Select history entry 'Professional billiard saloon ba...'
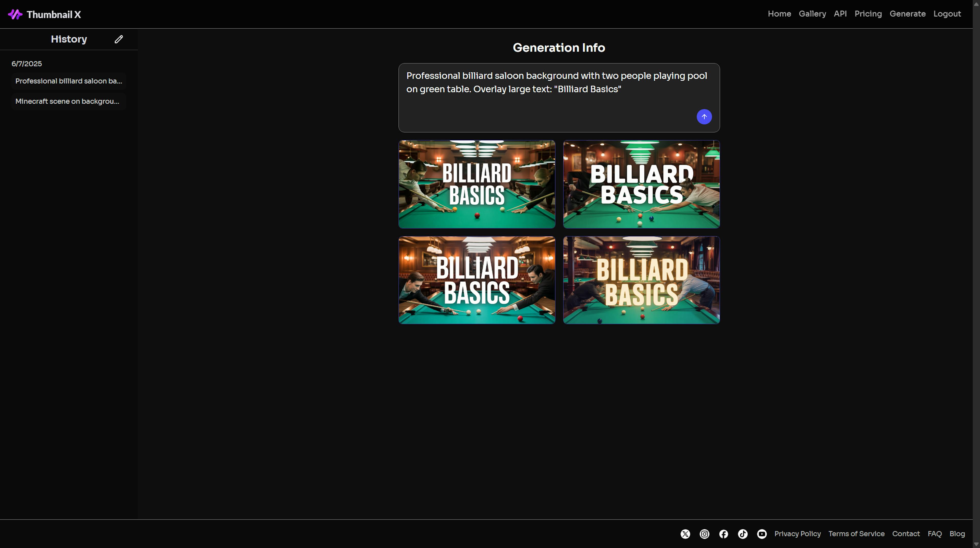This screenshot has width=980, height=548. click(x=68, y=81)
